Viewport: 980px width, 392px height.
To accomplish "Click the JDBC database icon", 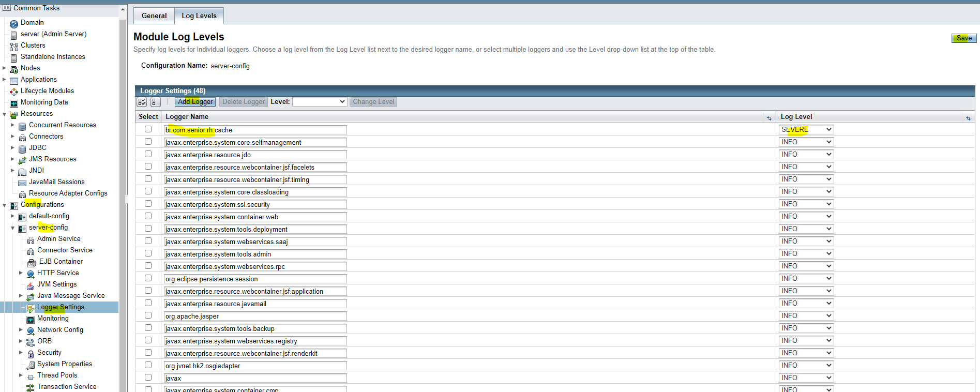I will tap(22, 148).
